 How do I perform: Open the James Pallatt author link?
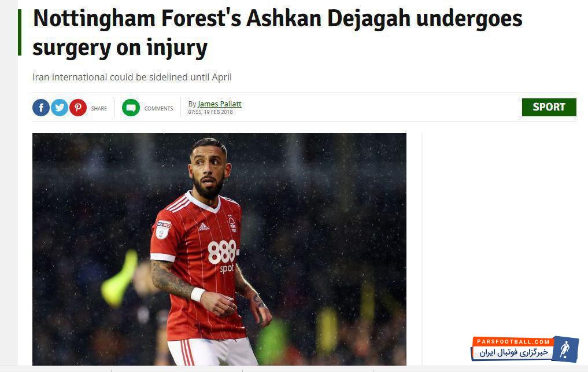(220, 104)
